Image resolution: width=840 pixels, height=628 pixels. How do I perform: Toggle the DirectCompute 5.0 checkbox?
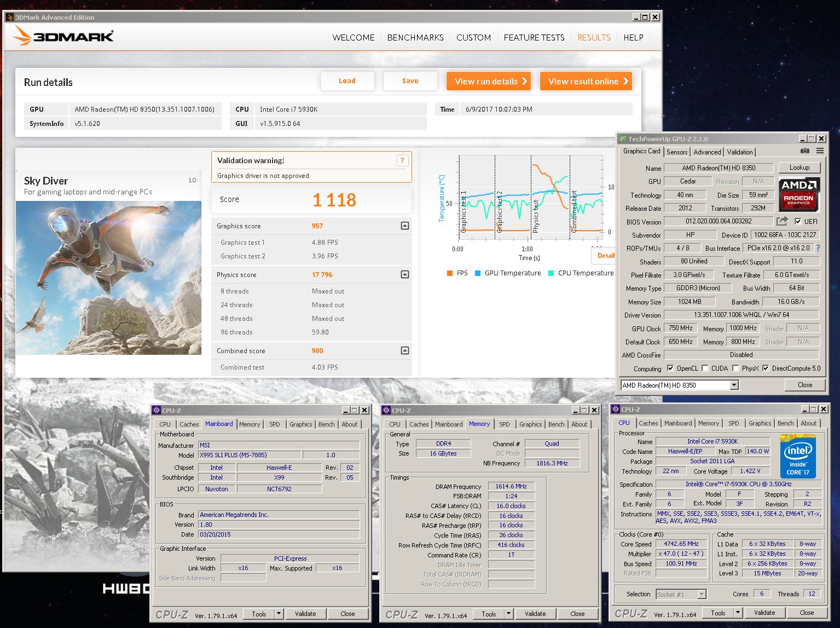click(x=766, y=368)
